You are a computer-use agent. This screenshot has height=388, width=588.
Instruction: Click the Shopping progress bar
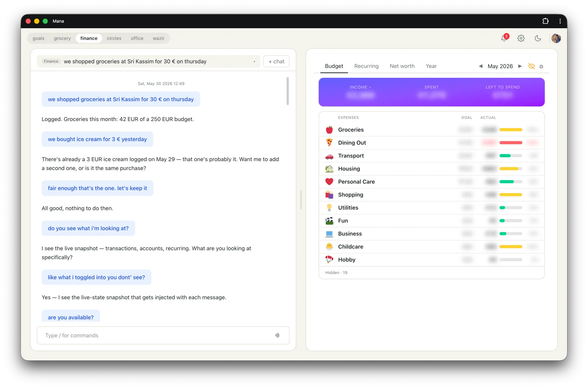pyautogui.click(x=511, y=195)
